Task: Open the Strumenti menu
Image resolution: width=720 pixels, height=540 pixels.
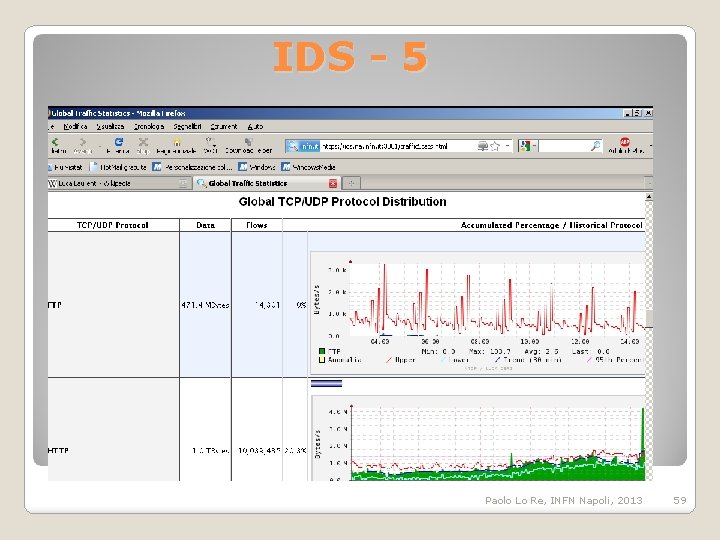Action: [x=224, y=126]
